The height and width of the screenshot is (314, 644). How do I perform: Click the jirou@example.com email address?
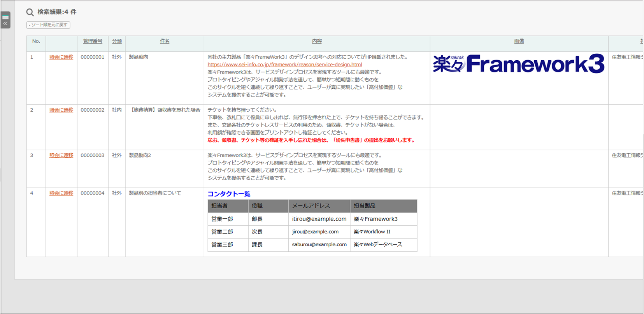click(x=315, y=232)
